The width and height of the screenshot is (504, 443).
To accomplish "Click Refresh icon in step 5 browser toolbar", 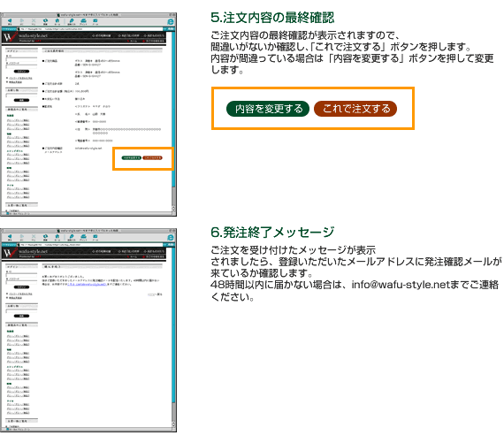I will (x=45, y=21).
